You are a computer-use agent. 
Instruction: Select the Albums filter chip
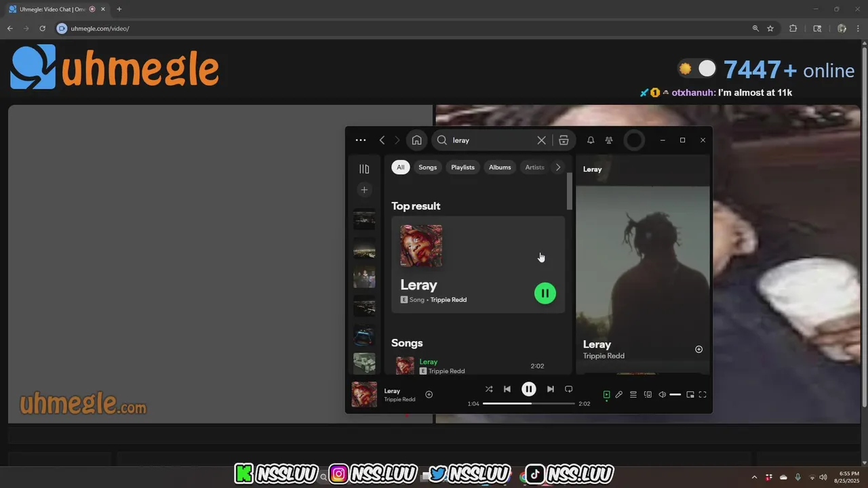pos(500,167)
